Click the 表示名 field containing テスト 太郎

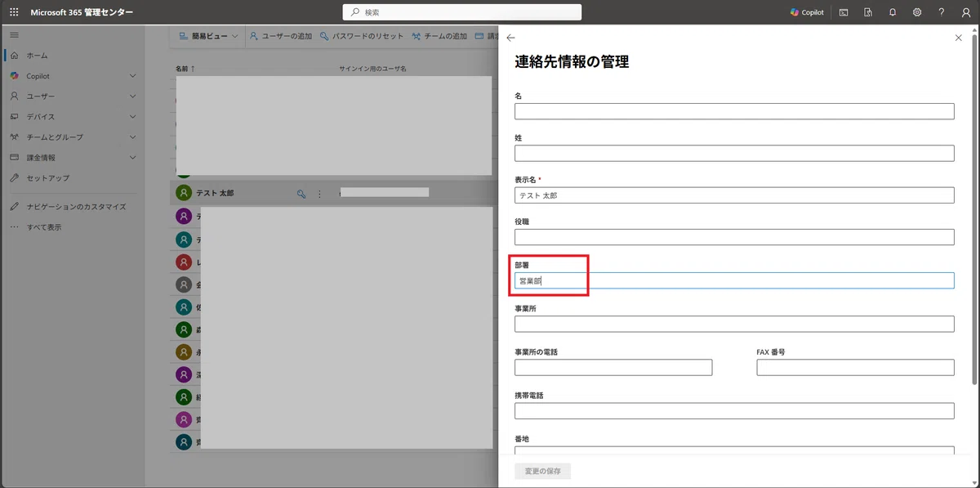click(x=734, y=195)
